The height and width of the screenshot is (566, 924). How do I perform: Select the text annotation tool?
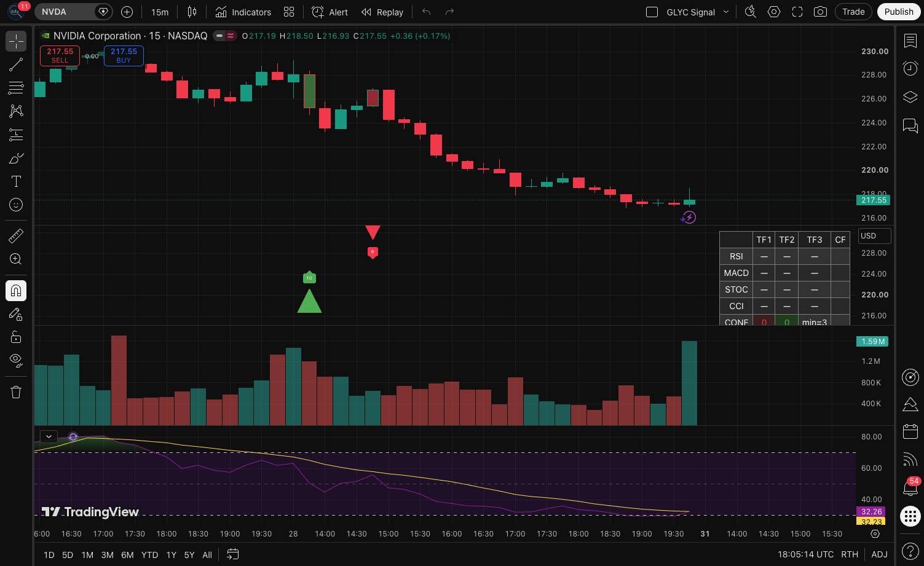[x=16, y=181]
